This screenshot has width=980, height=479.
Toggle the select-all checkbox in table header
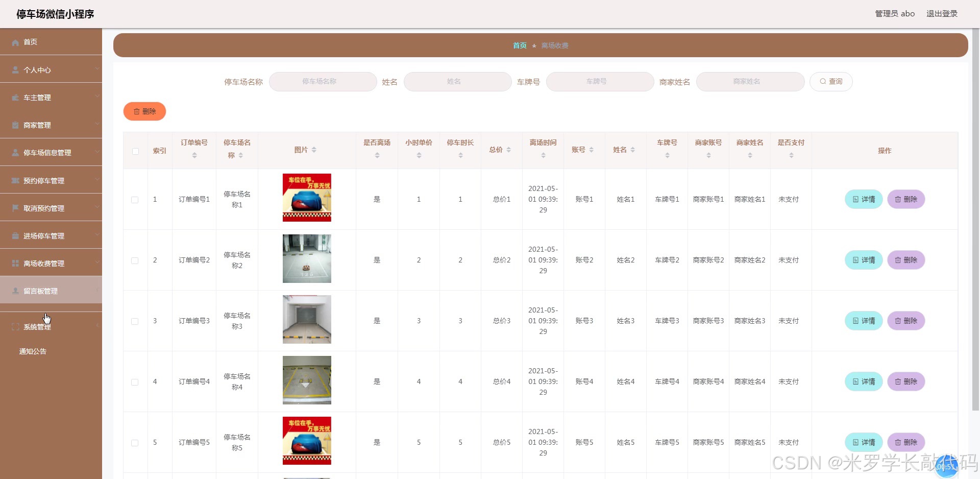point(135,151)
